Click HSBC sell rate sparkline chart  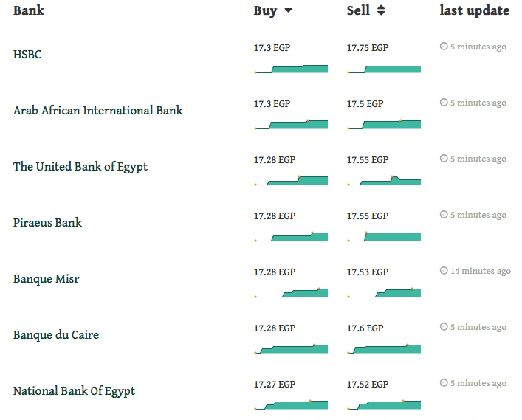point(384,69)
